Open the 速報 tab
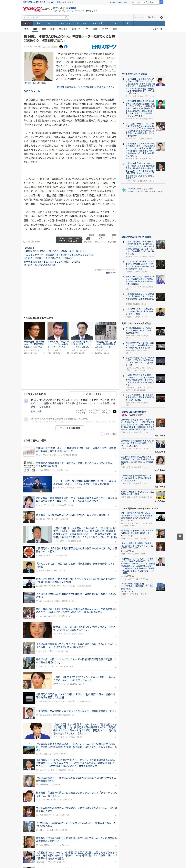 [x=38, y=23]
